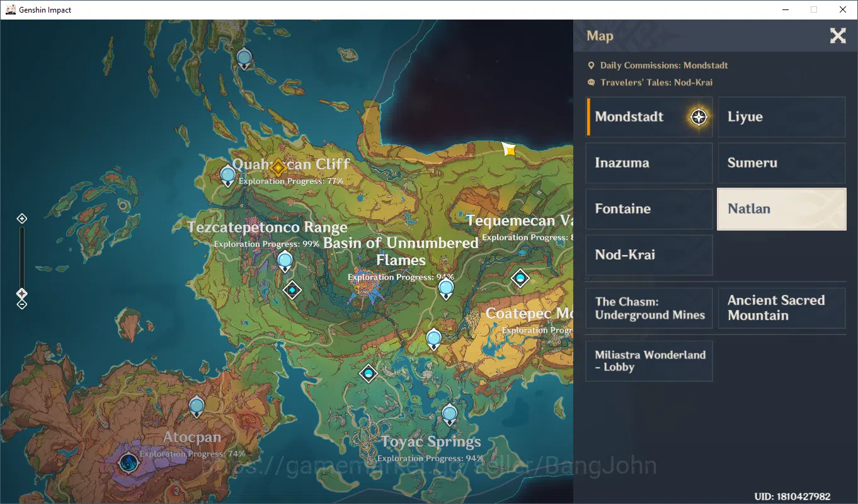Click the zoom out minus icon
858x504 pixels.
(22, 305)
